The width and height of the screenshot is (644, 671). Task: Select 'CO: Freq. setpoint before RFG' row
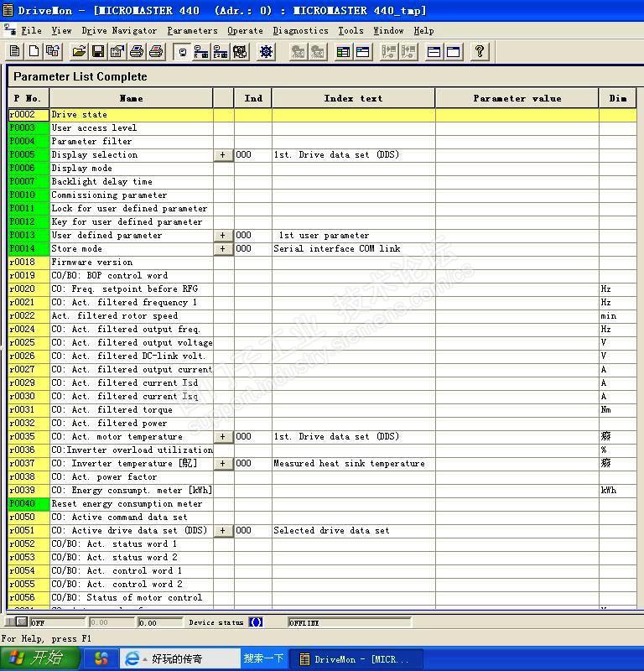coord(322,289)
